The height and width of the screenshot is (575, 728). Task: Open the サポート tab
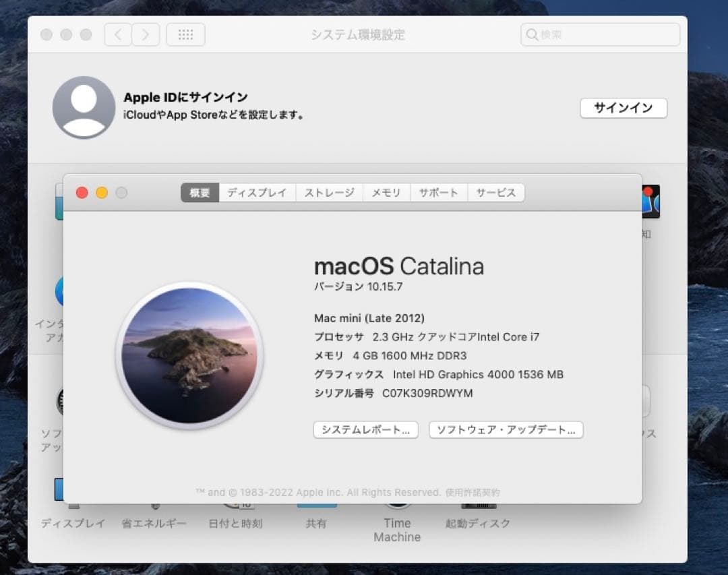[x=438, y=192]
